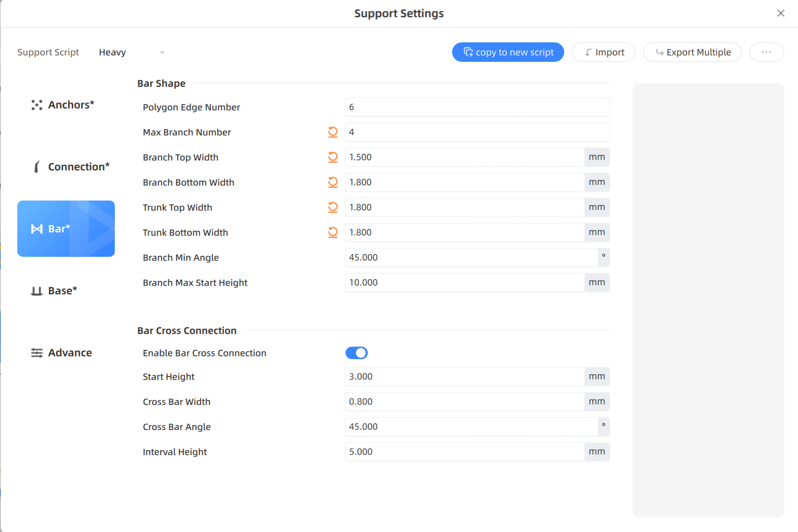Edit Branch Top Width value

465,157
